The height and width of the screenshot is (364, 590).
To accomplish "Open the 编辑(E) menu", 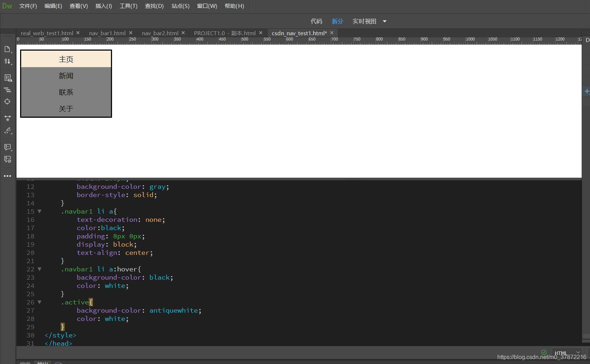I will point(53,6).
